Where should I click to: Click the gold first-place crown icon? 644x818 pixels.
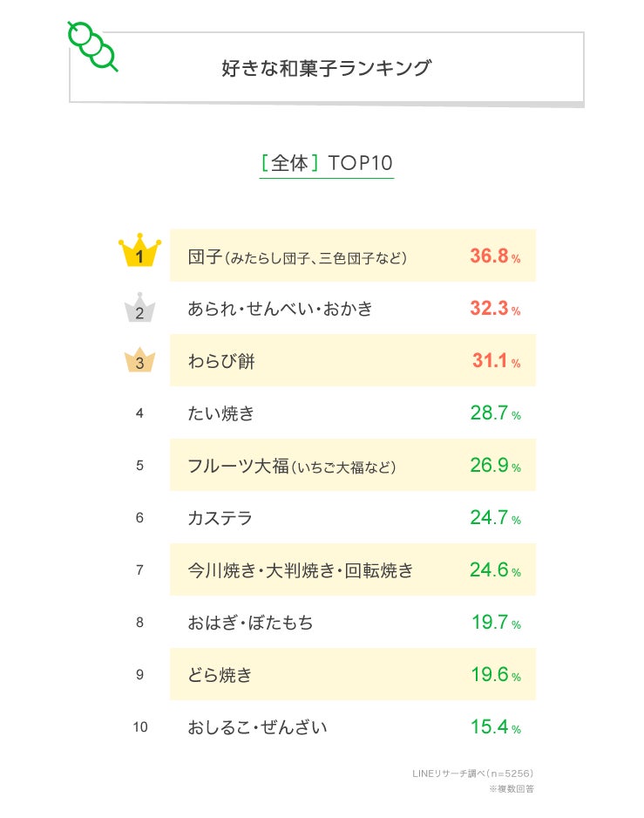(139, 253)
